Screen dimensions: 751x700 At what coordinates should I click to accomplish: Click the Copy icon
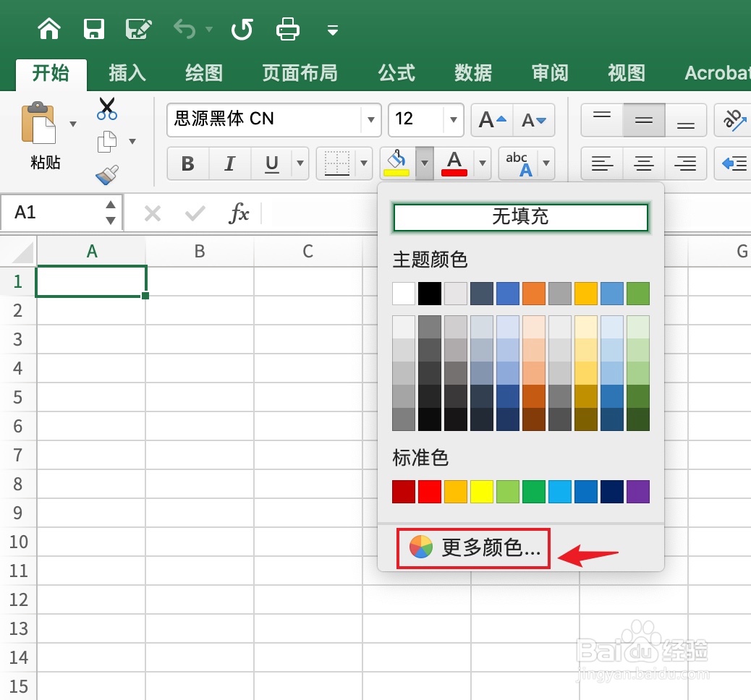(107, 142)
